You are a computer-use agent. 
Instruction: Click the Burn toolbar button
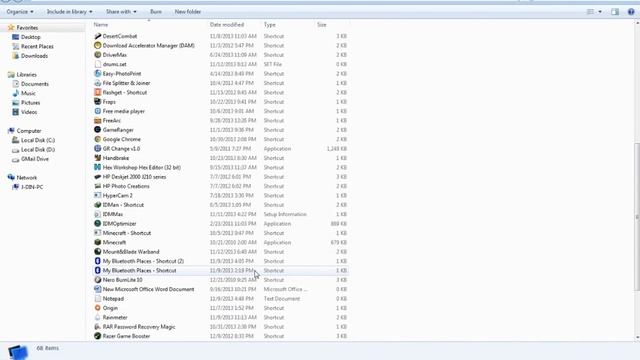tap(156, 12)
